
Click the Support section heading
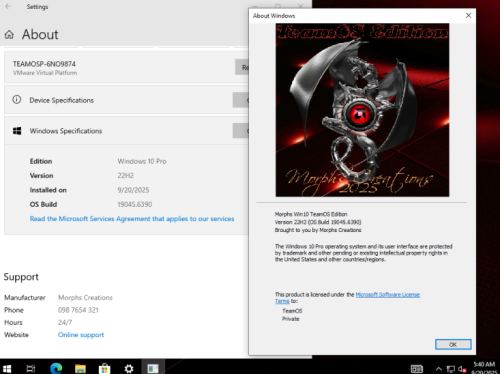point(21,277)
